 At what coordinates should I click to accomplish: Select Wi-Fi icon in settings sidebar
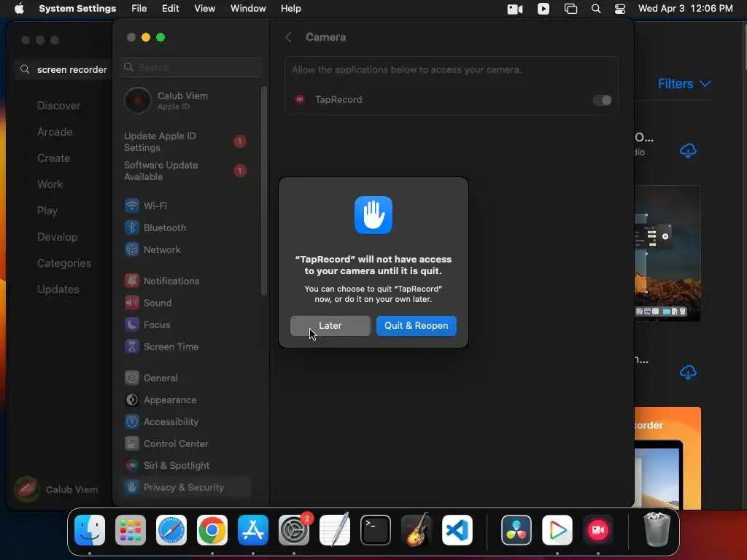click(132, 206)
